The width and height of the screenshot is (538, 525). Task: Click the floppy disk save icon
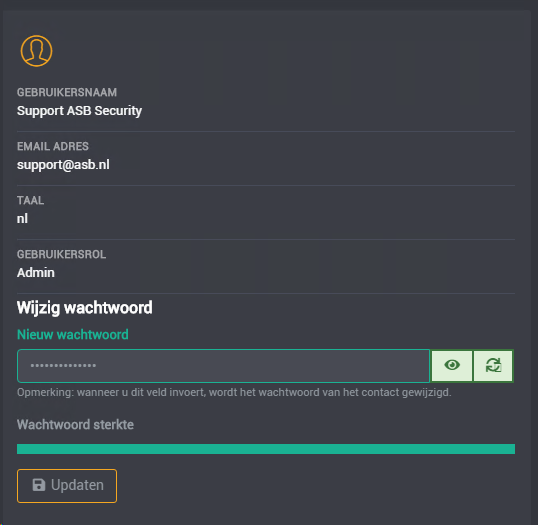(39, 485)
